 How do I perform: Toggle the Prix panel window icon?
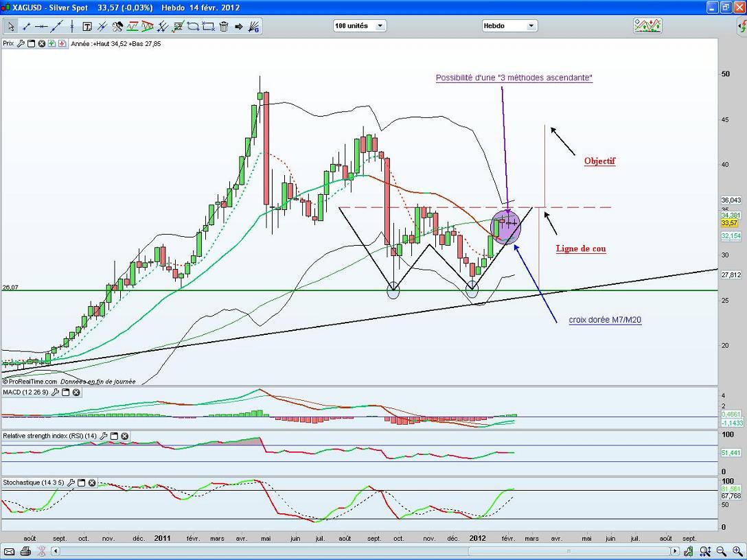pos(31,43)
